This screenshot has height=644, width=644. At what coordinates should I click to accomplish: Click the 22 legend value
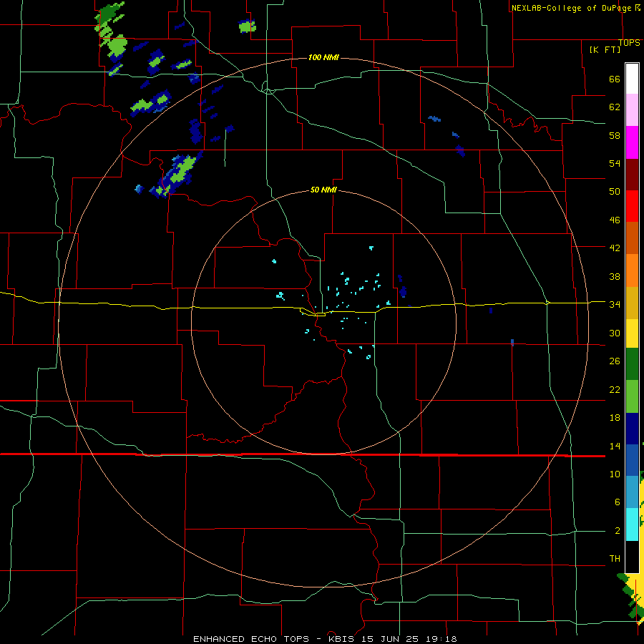615,390
